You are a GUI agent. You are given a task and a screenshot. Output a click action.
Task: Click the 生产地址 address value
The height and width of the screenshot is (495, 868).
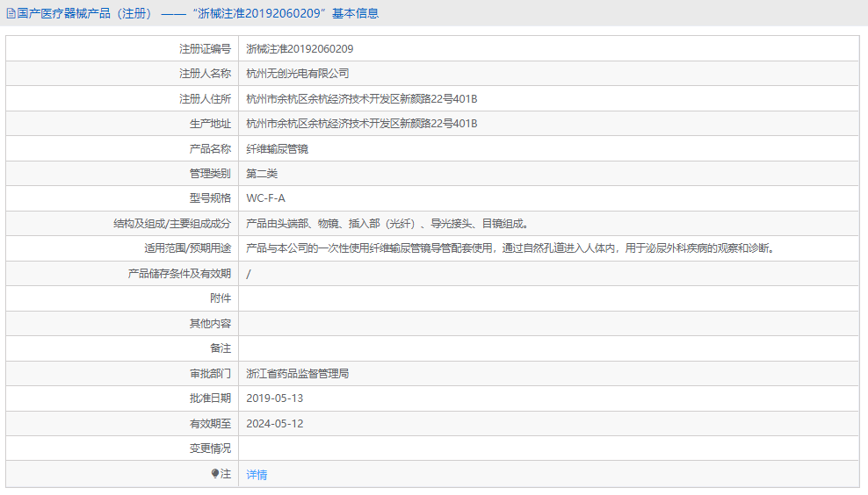point(361,124)
